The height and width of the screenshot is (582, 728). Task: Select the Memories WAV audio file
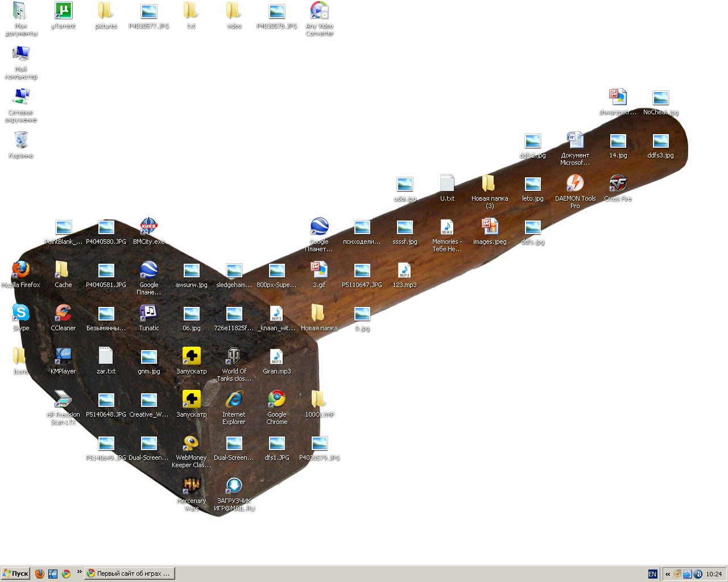click(x=447, y=235)
